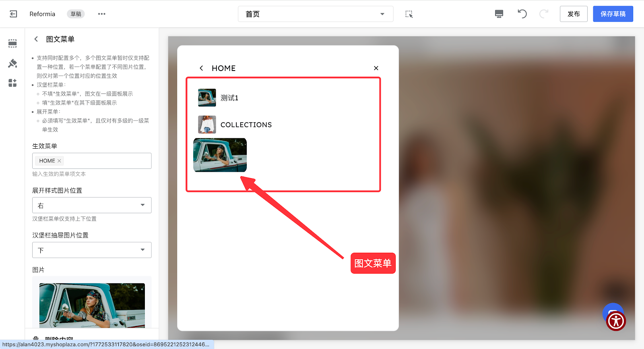Select the 测试1 menu item
This screenshot has width=644, height=349.
(x=229, y=98)
